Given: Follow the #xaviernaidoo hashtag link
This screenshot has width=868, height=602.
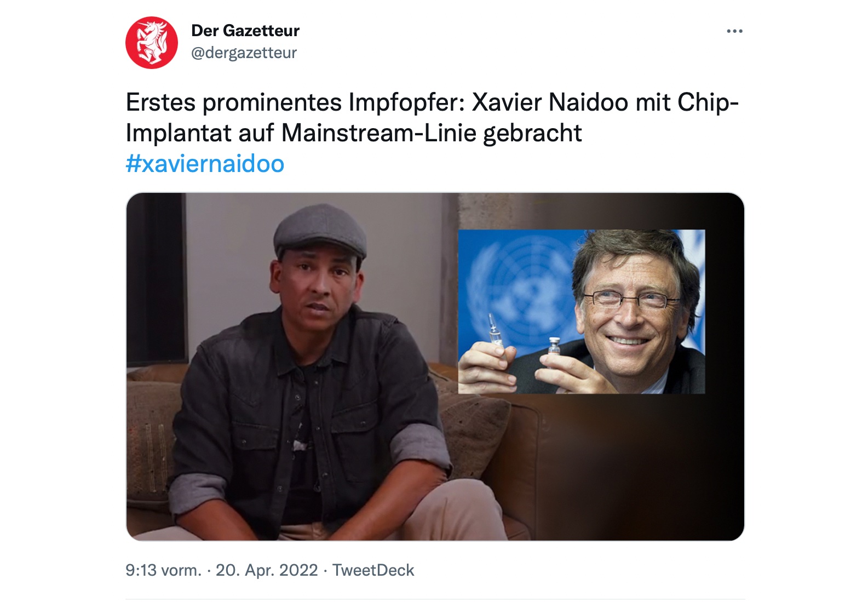Looking at the screenshot, I should [x=205, y=163].
